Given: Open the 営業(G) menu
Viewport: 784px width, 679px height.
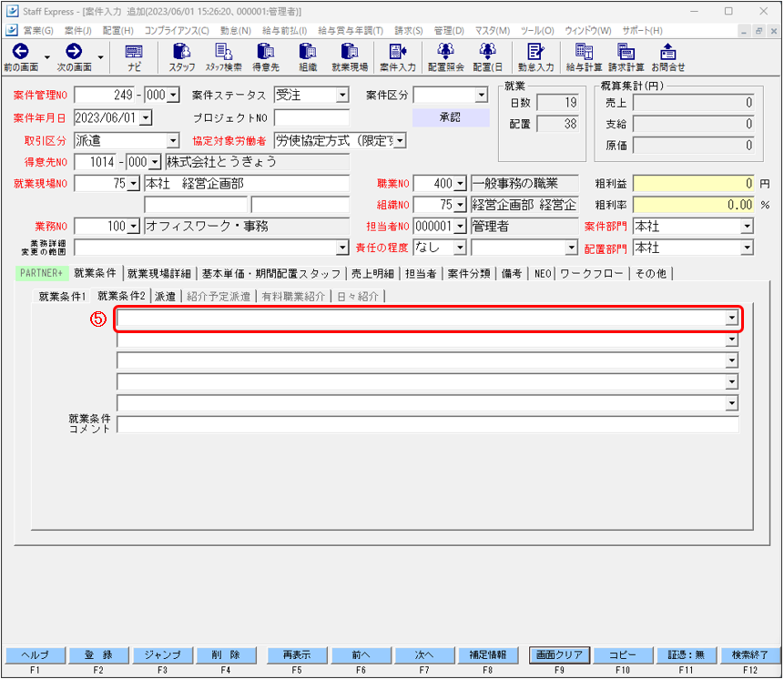Looking at the screenshot, I should coord(38,30).
